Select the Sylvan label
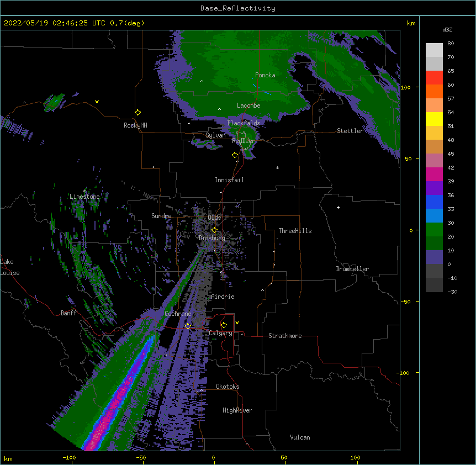Viewport: 476px width, 465px height. (215, 135)
